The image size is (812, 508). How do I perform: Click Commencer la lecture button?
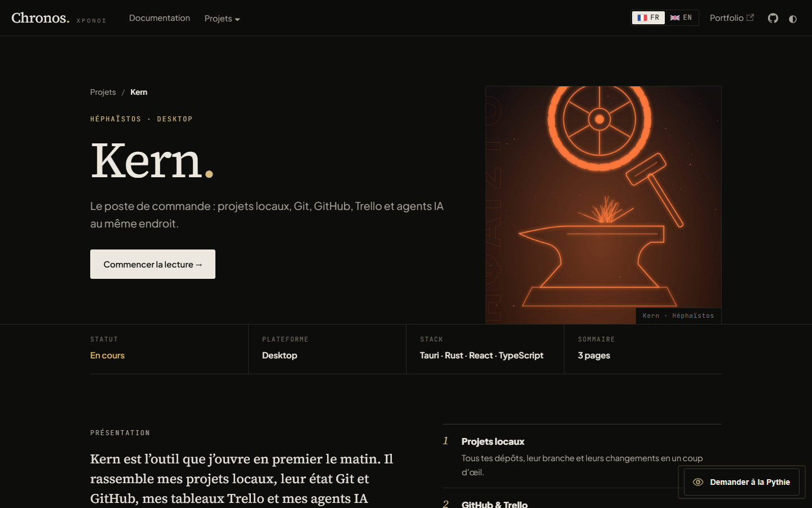click(x=153, y=264)
